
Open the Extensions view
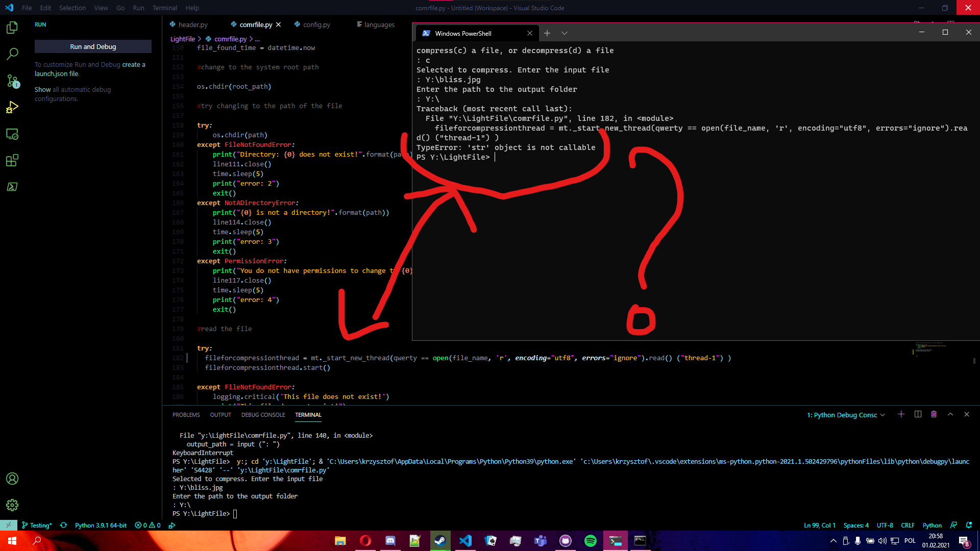pyautogui.click(x=12, y=160)
